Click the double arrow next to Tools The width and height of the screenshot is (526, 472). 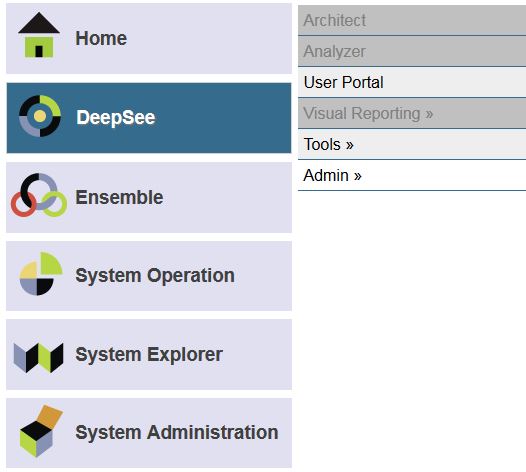pos(350,145)
